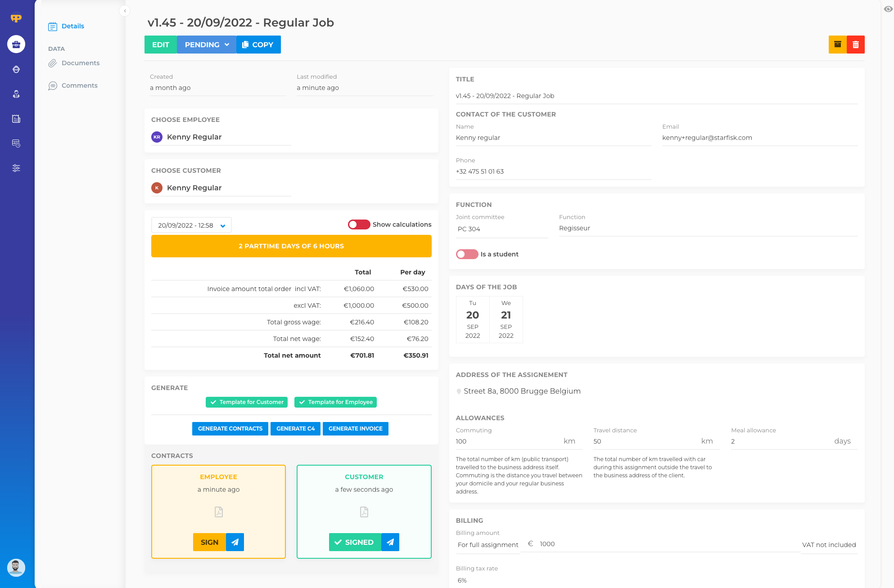Uncheck Template for Customer option
This screenshot has height=588, width=894.
[x=247, y=402]
